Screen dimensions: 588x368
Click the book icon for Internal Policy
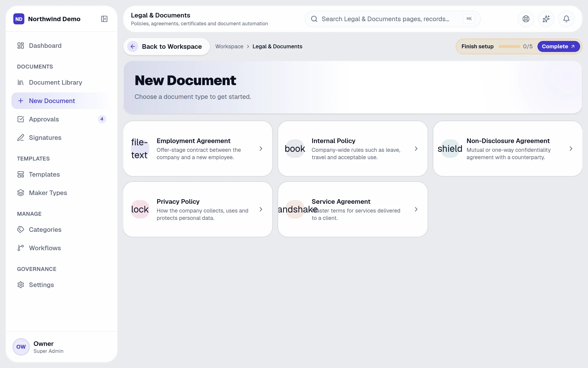295,149
